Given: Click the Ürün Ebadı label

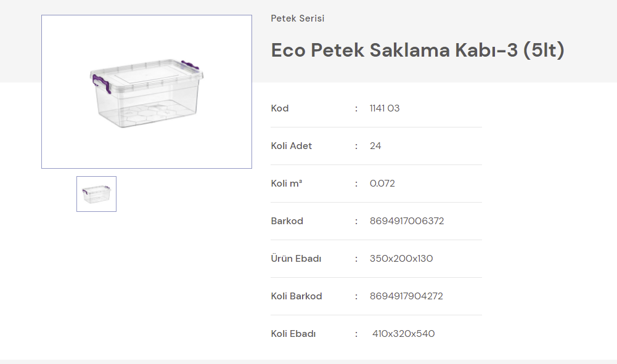Looking at the screenshot, I should tap(296, 259).
